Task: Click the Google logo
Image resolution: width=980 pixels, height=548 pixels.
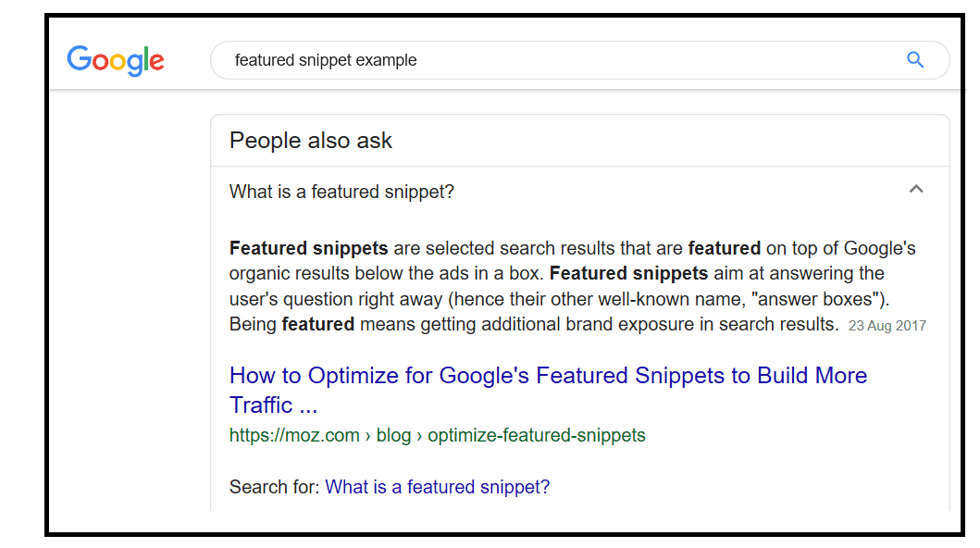Action: point(116,60)
